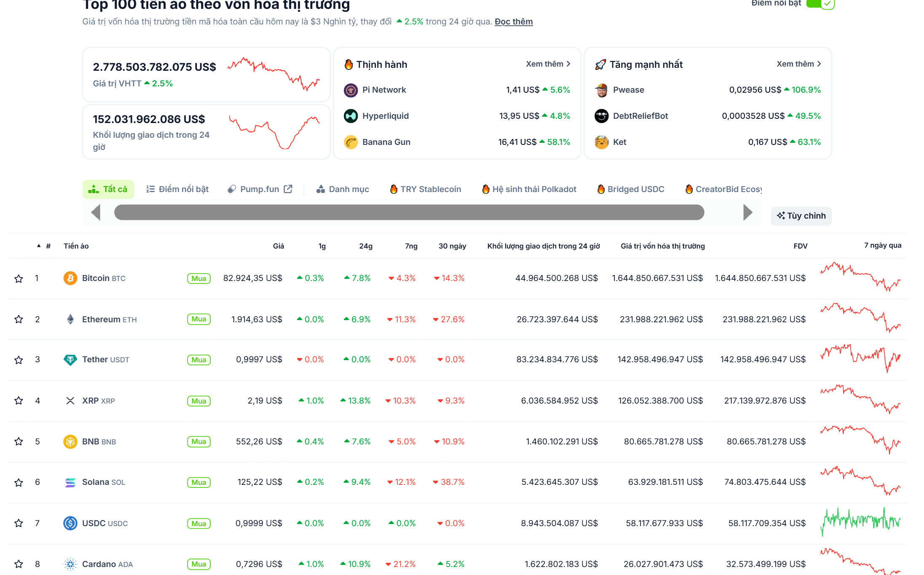
Task: Click the Pwease avatar icon
Action: (x=601, y=90)
